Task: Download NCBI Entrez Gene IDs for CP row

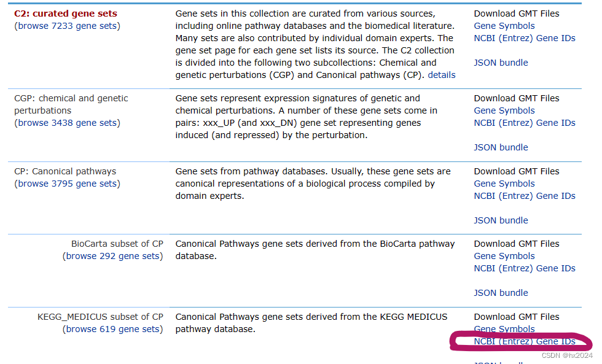Action: (525, 196)
